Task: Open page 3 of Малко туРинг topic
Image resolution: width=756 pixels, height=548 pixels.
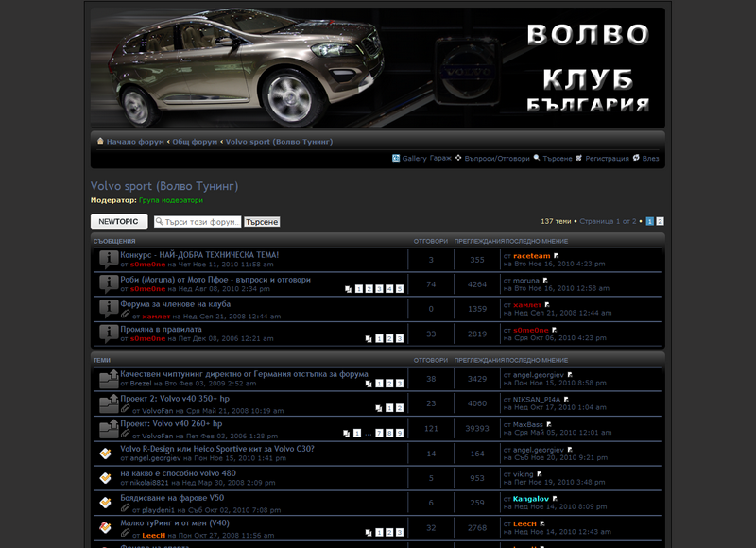Action: (400, 532)
